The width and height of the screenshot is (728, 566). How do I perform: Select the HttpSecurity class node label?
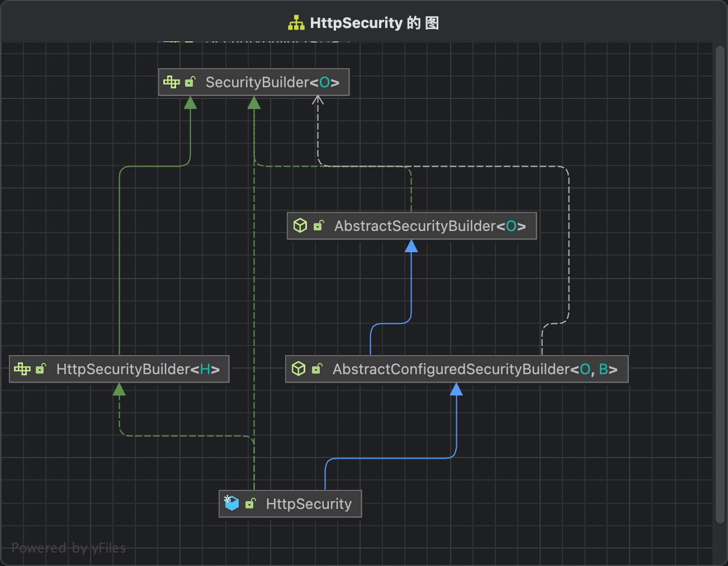point(309,504)
